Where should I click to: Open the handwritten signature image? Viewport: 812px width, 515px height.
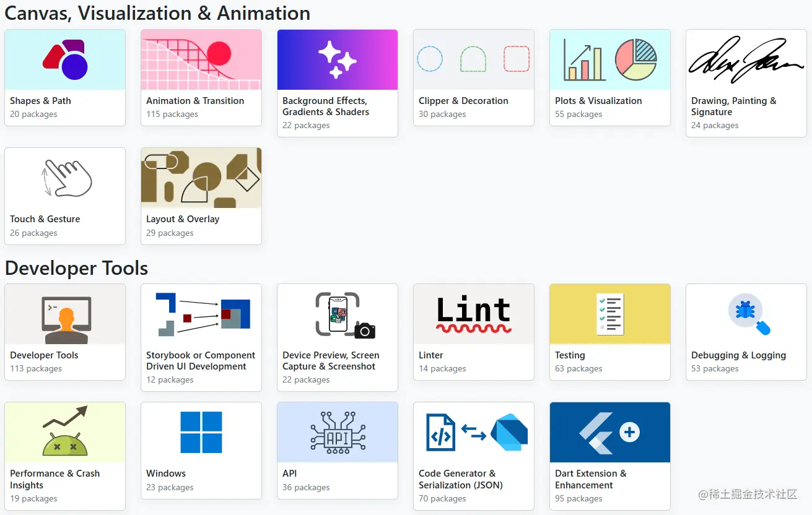pyautogui.click(x=746, y=59)
